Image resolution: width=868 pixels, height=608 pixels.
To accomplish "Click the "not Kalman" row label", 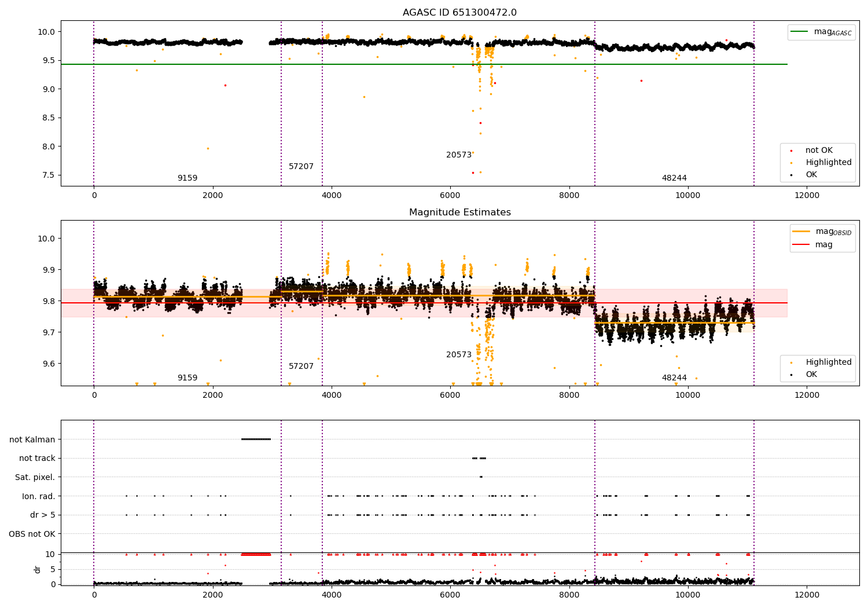I will point(32,439).
